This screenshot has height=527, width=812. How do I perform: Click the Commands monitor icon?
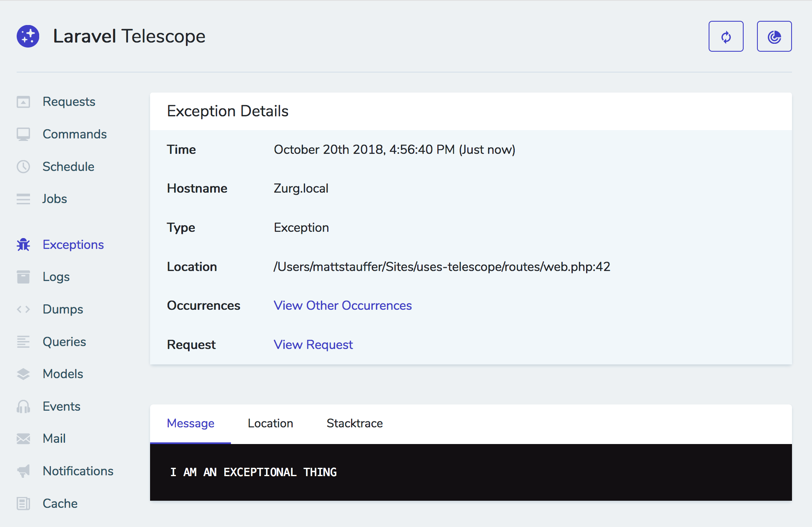(23, 134)
